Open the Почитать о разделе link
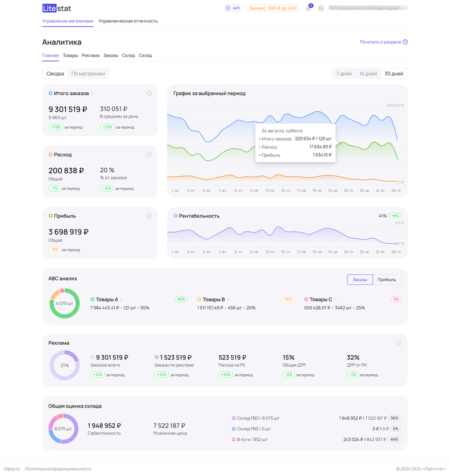 [x=383, y=42]
